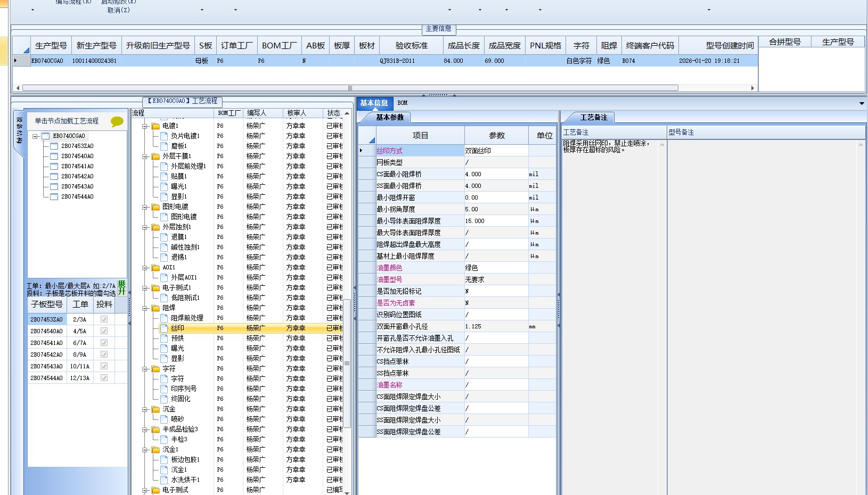Collapse the EB0740CGA0 root node
Viewport: 868px width, 495px height.
pyautogui.click(x=36, y=136)
